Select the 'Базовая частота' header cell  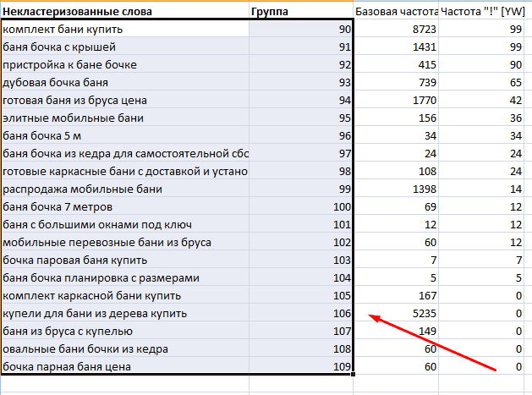click(396, 11)
